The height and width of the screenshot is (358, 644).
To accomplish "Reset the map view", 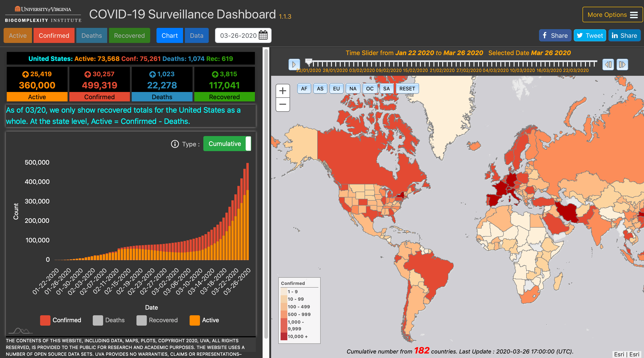I will pos(407,89).
